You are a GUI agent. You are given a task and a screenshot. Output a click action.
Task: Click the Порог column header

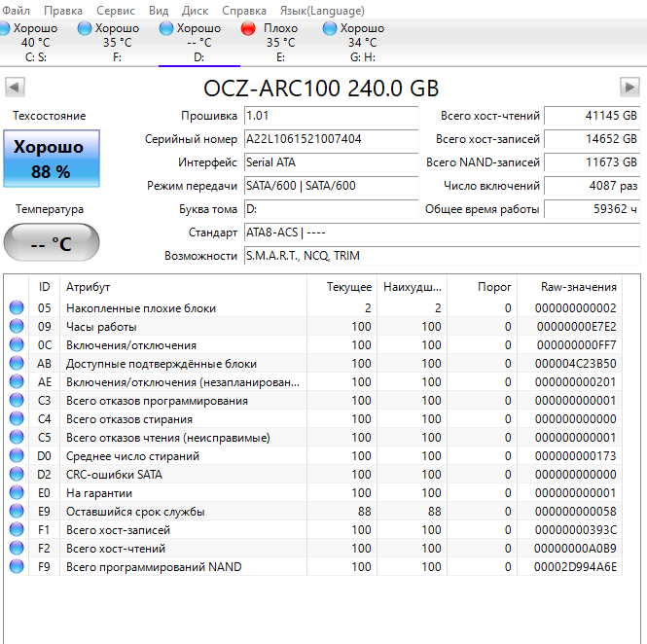(x=482, y=287)
